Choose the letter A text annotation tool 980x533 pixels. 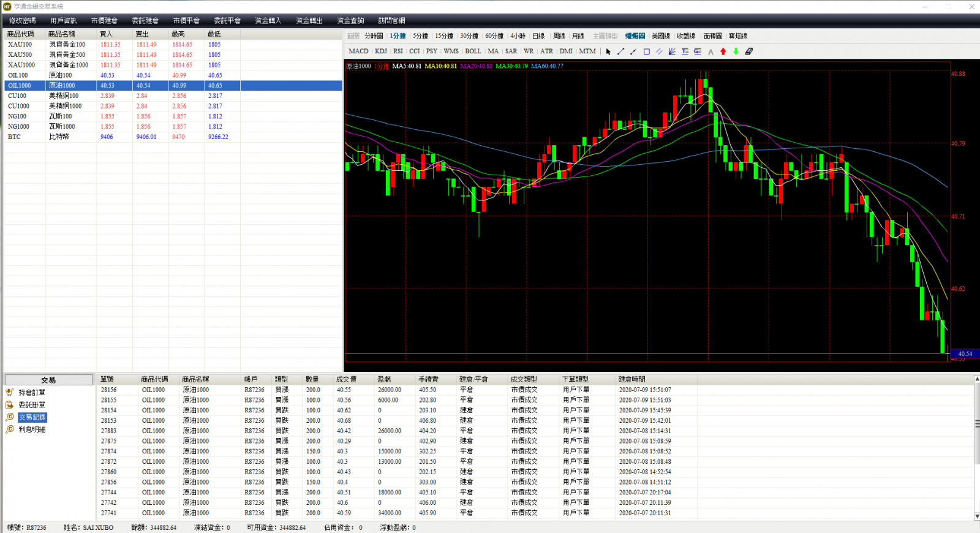pos(710,51)
